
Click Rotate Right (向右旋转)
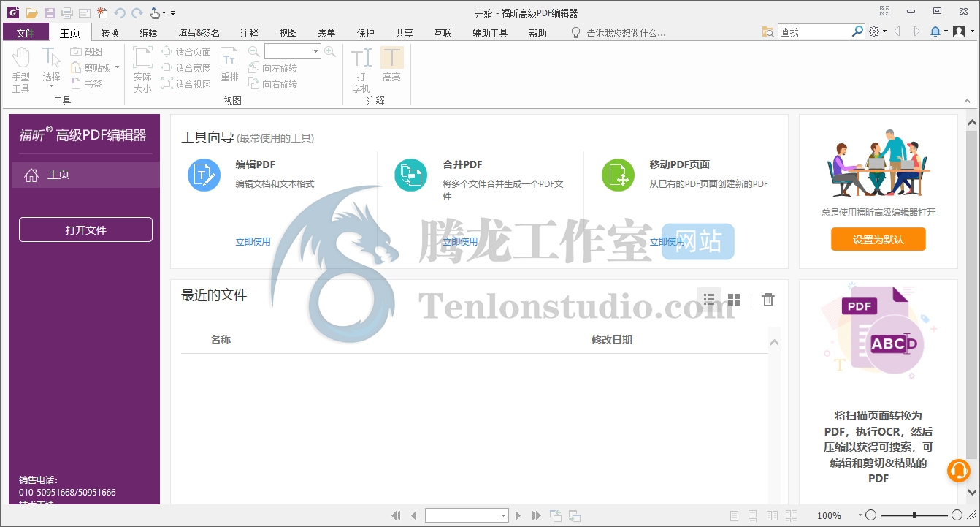(273, 84)
